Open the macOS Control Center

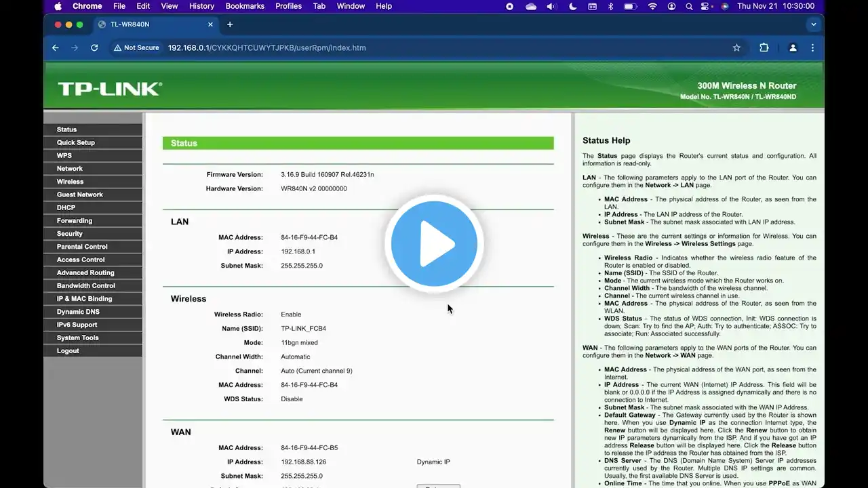click(x=707, y=6)
